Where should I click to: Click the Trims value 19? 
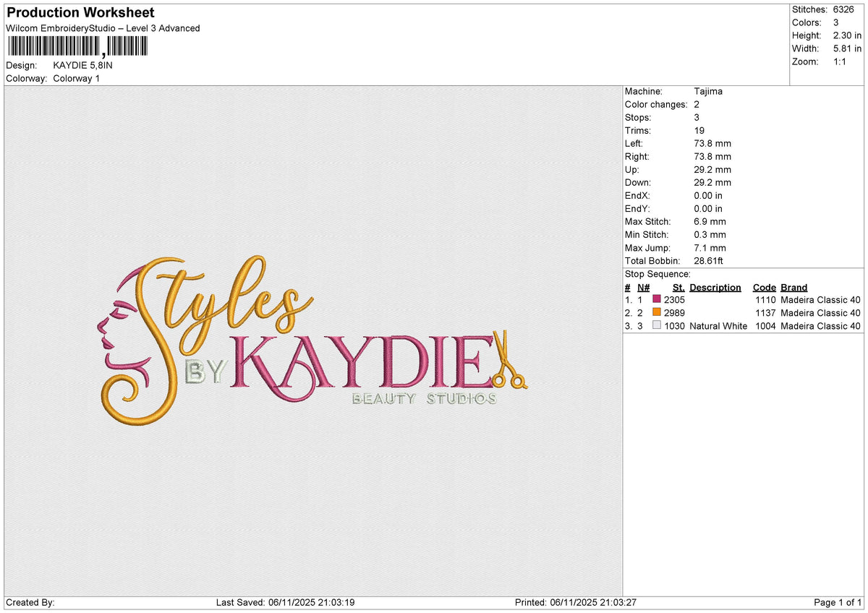[x=699, y=130]
